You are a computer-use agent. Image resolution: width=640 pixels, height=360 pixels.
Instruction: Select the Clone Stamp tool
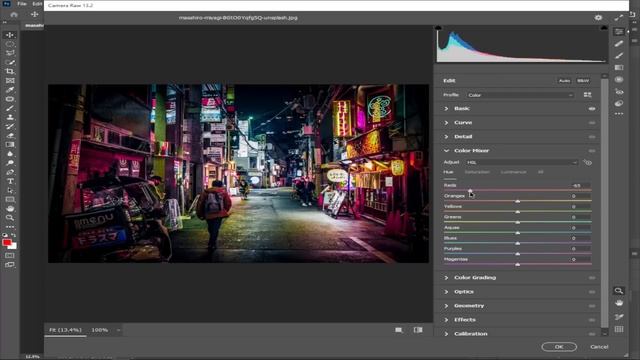pos(10,117)
